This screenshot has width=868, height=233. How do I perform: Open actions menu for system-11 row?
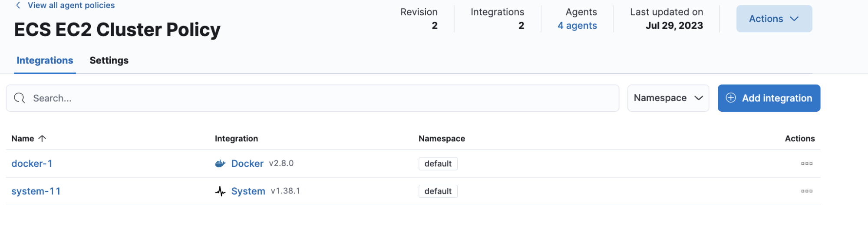806,191
